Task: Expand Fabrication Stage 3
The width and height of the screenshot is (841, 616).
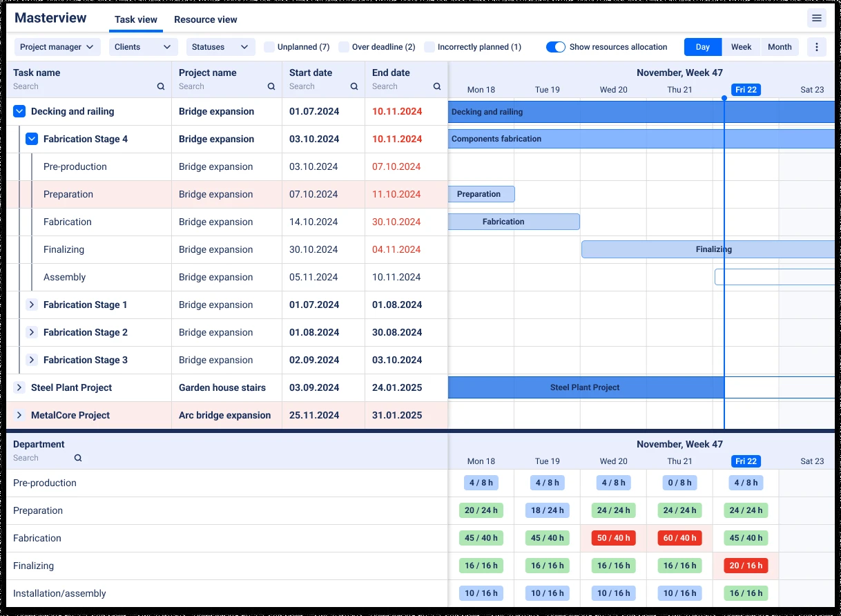Action: click(32, 360)
